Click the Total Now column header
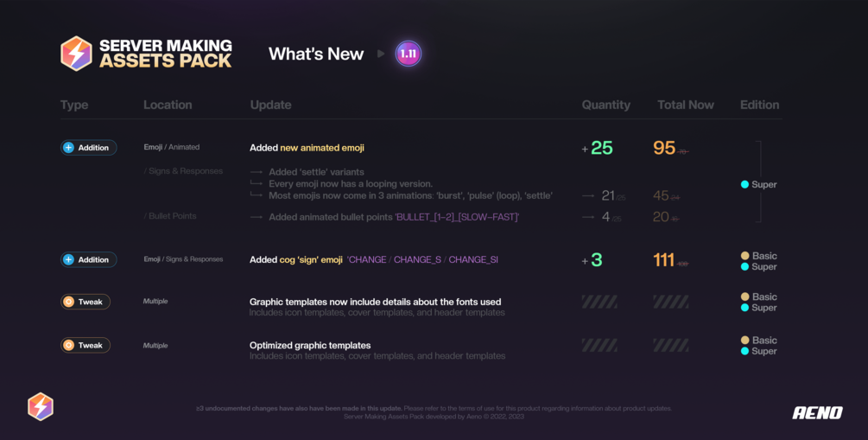The height and width of the screenshot is (440, 868). pos(685,105)
